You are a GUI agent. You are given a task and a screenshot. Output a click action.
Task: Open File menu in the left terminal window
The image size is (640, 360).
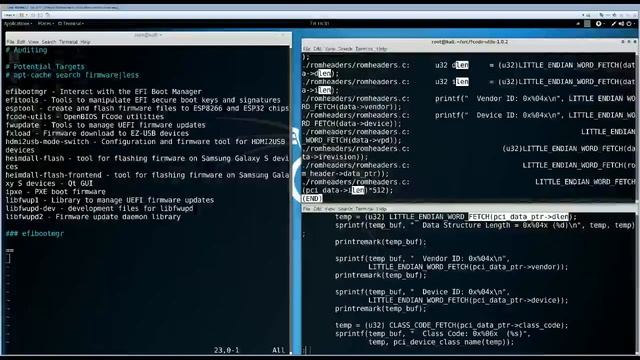(10, 42)
